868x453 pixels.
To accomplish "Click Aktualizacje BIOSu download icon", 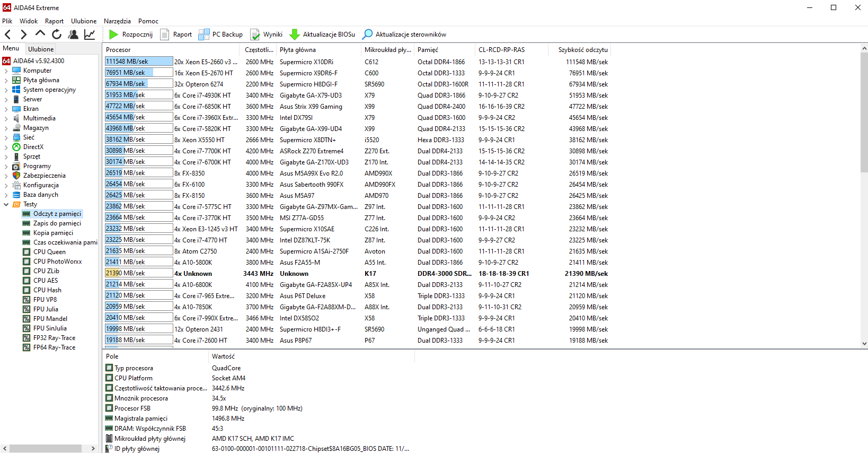I will click(x=295, y=34).
